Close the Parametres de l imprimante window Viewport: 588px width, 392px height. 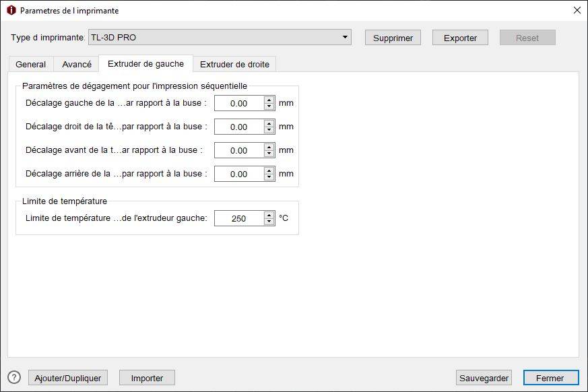[577, 10]
